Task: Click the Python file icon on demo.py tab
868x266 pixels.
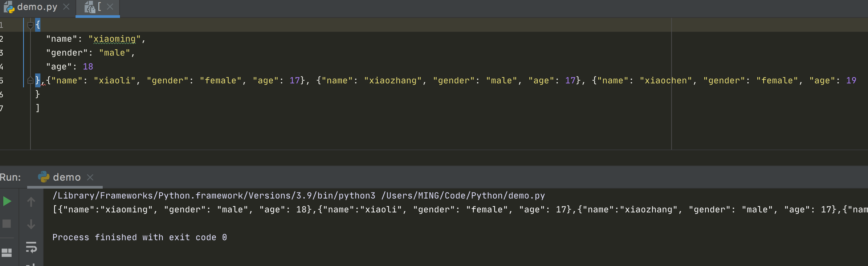Action: point(9,7)
